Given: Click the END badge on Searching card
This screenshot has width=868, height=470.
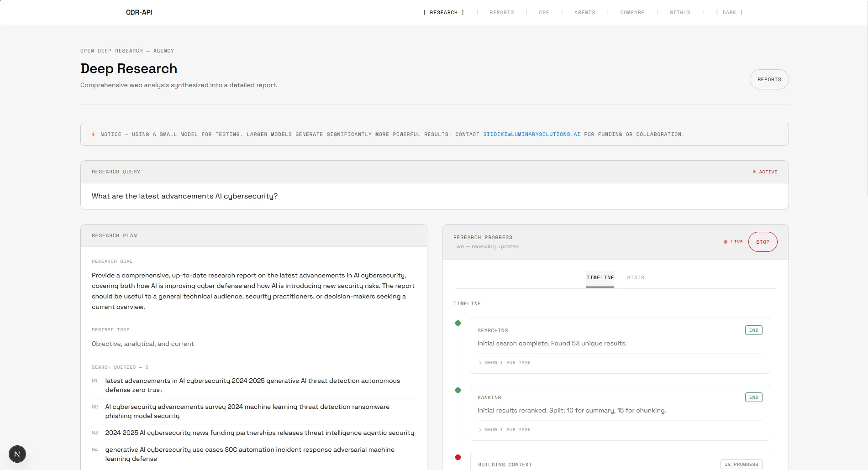Looking at the screenshot, I should click(x=753, y=330).
